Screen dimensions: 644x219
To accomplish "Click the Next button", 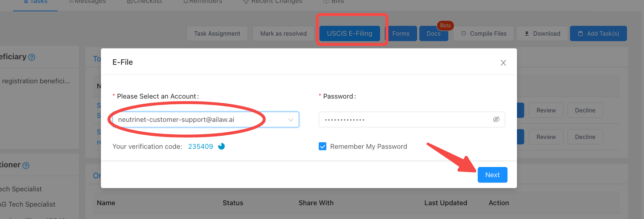I will [x=492, y=175].
